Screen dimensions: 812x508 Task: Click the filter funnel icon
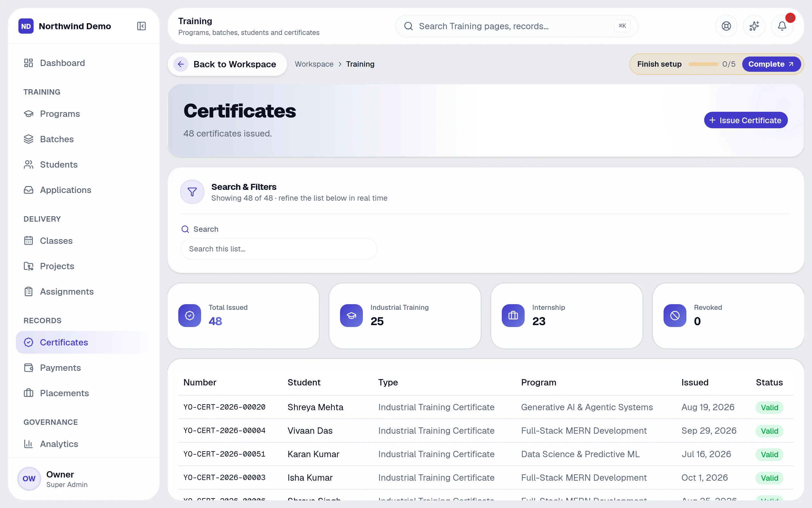coord(192,192)
